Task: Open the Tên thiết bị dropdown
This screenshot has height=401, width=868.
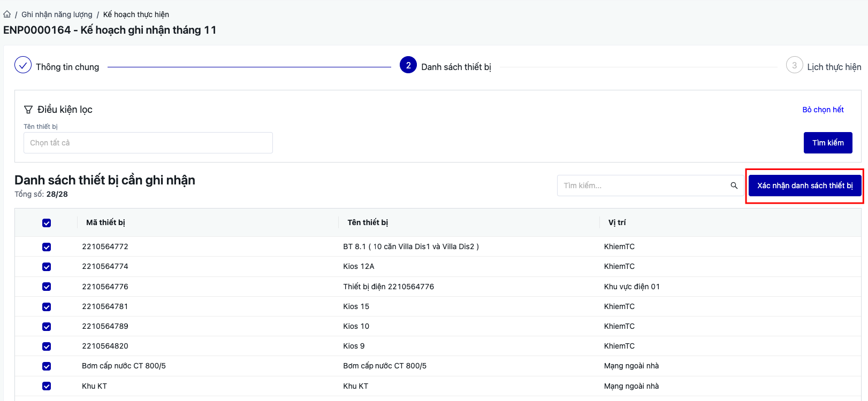Action: pyautogui.click(x=148, y=143)
